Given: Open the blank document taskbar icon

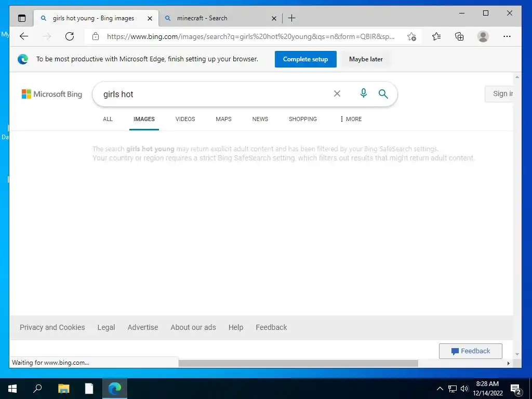Looking at the screenshot, I should 89,389.
